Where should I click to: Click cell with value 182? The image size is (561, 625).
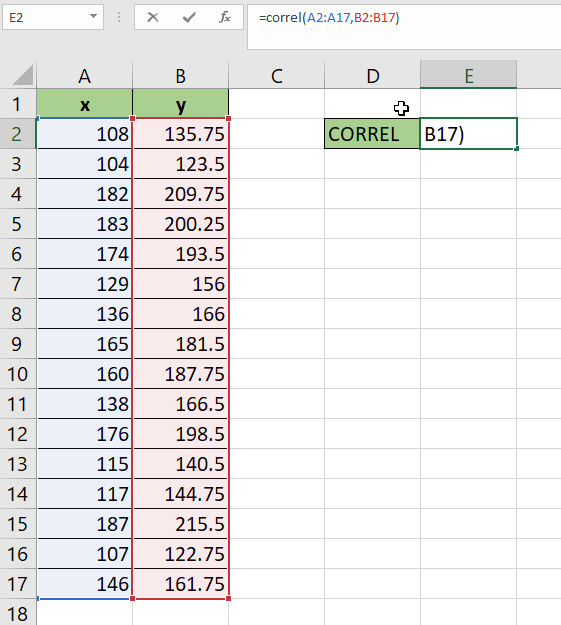pos(85,194)
